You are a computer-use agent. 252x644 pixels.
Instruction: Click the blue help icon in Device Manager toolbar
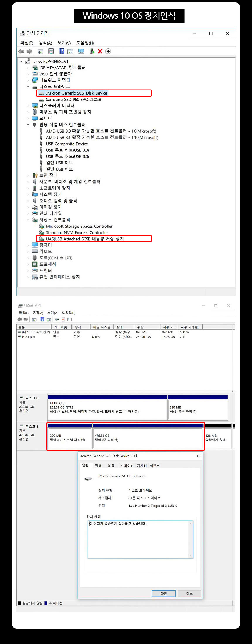click(x=62, y=51)
